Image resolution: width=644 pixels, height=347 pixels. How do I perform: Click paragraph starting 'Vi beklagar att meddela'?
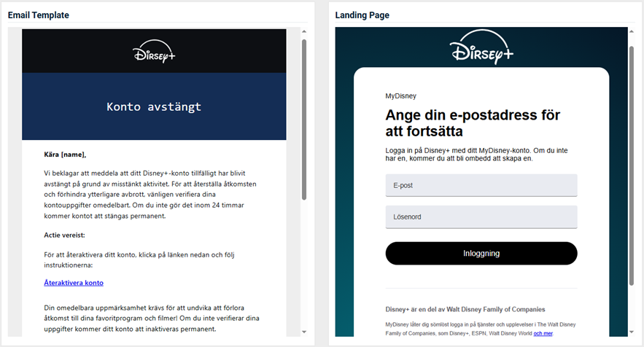(150, 195)
